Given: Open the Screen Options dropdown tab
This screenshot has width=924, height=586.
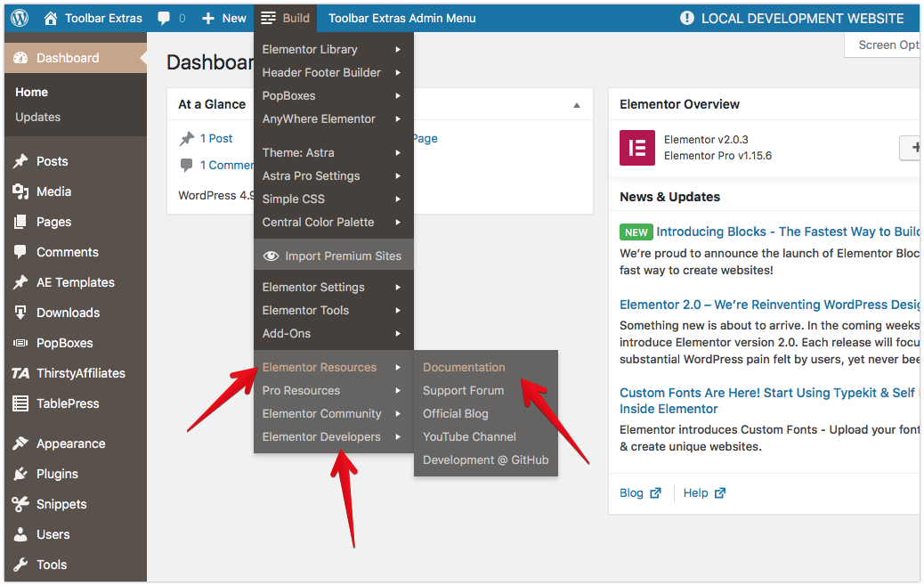Looking at the screenshot, I should 886,45.
